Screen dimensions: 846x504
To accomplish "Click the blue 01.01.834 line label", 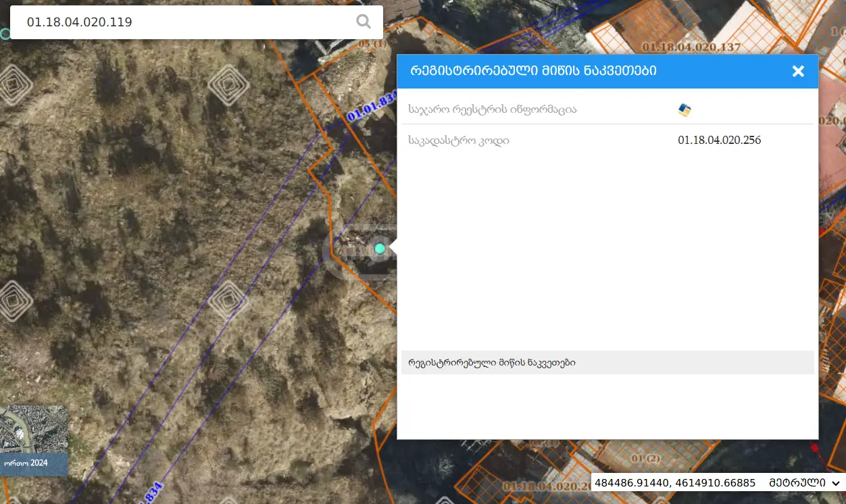I will (x=371, y=107).
